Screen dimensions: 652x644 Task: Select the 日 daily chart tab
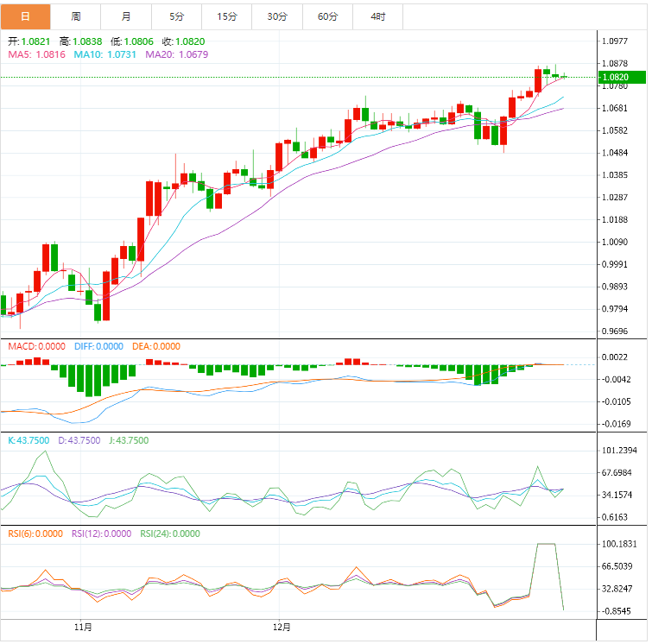pos(25,16)
